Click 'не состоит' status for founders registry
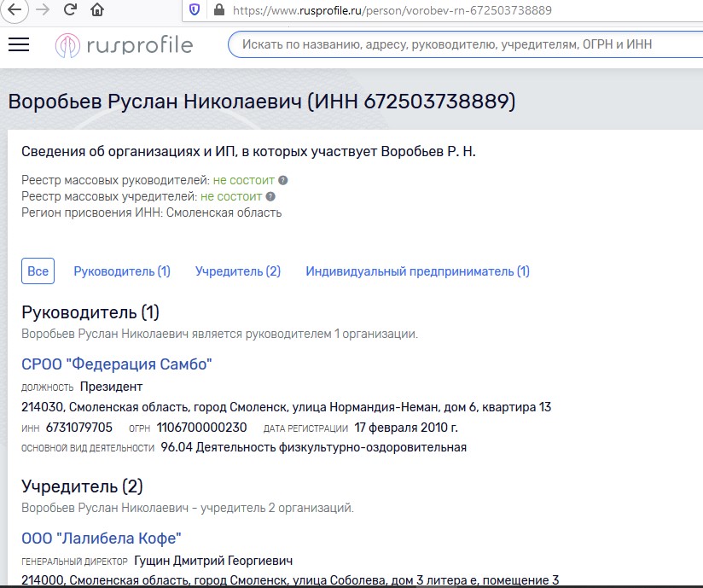 click(231, 196)
